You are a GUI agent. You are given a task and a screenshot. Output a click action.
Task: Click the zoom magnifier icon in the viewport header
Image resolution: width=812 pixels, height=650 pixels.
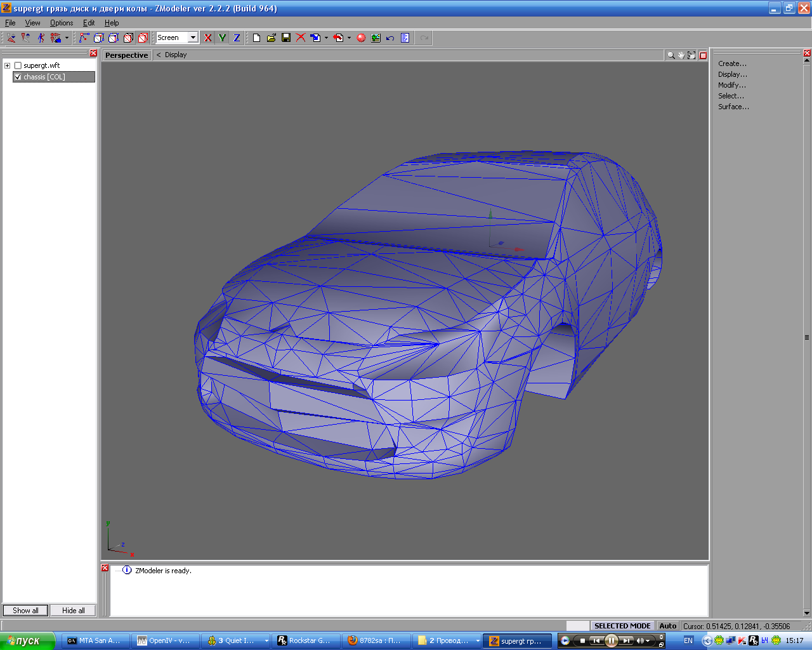coord(671,55)
